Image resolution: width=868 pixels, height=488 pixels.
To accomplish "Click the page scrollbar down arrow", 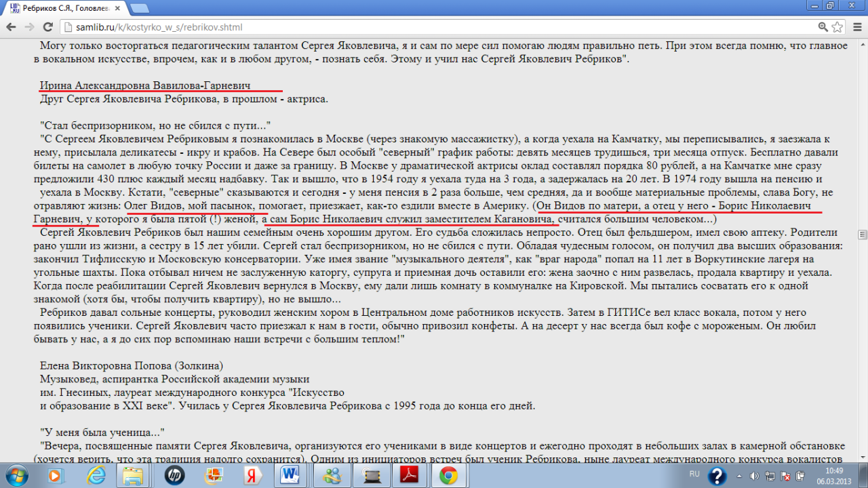I will click(863, 458).
